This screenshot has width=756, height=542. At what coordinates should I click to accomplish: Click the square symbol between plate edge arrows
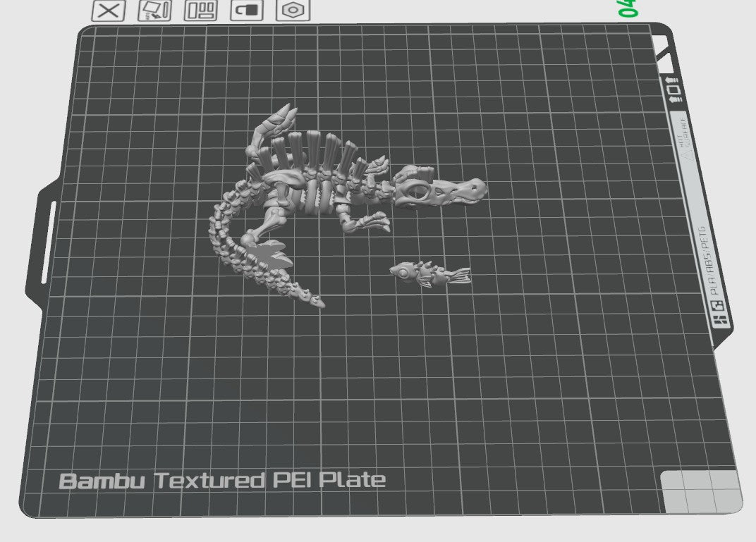[674, 90]
